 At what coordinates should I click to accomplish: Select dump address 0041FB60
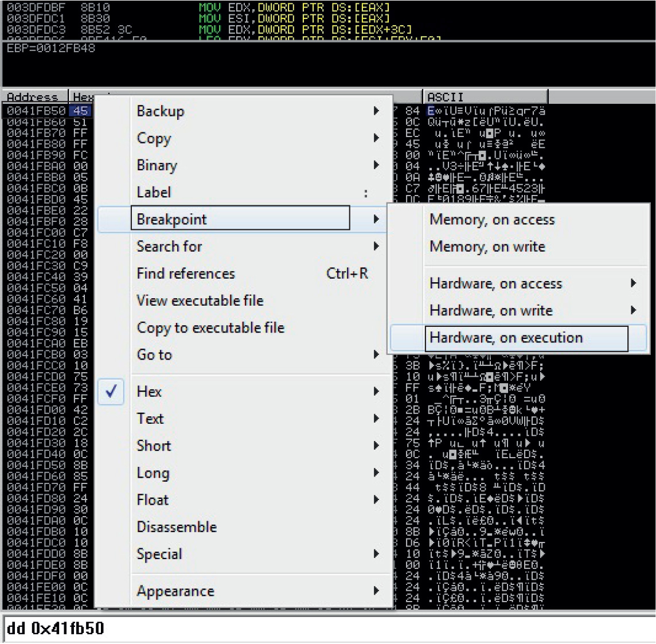[x=36, y=122]
